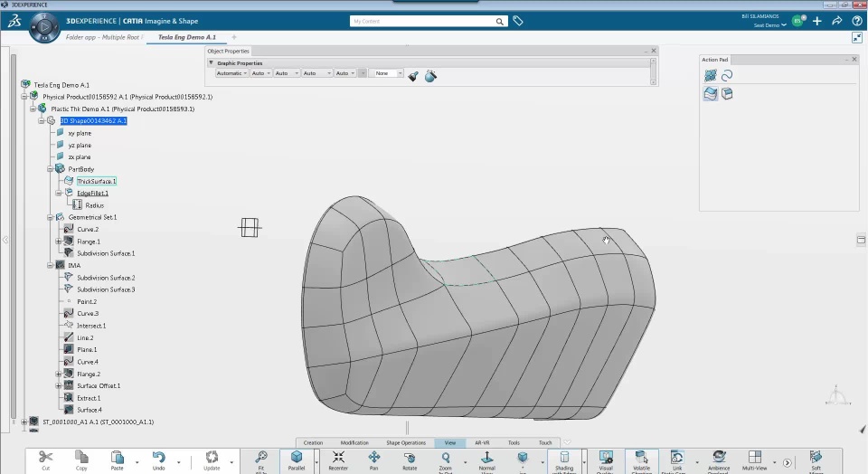
Task: Select the Pan tool
Action: pos(374,460)
